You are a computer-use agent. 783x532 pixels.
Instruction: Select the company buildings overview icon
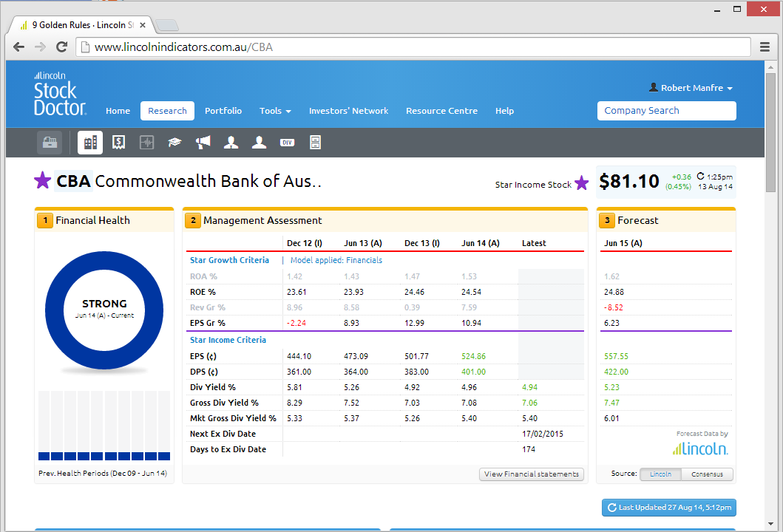tap(90, 143)
